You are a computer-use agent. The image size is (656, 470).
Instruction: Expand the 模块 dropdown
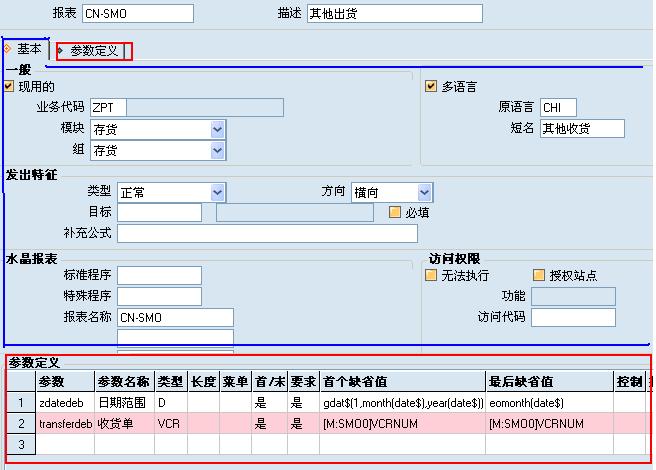(x=218, y=129)
